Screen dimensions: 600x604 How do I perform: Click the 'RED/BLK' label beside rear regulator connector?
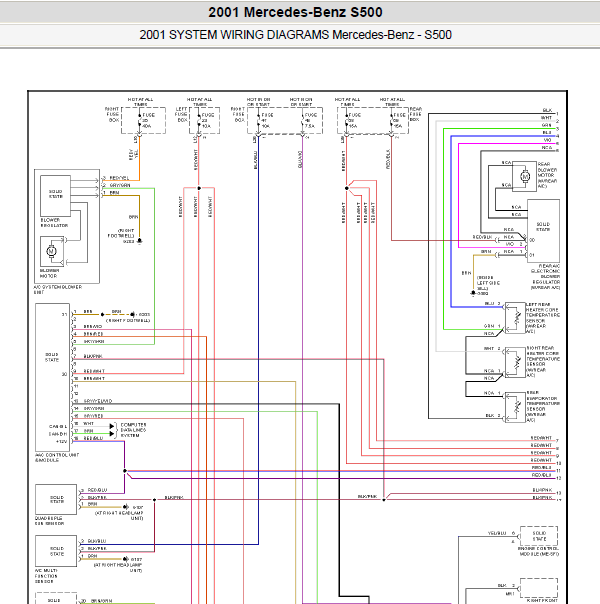tap(482, 237)
